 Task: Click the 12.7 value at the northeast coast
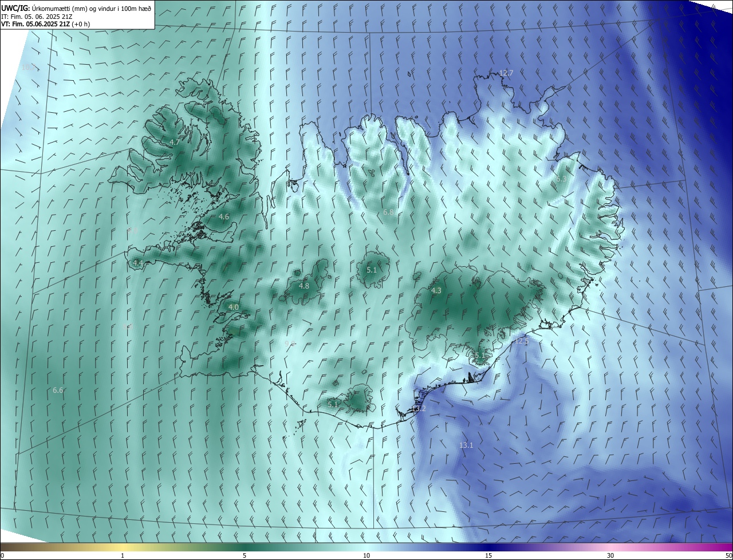click(x=506, y=73)
